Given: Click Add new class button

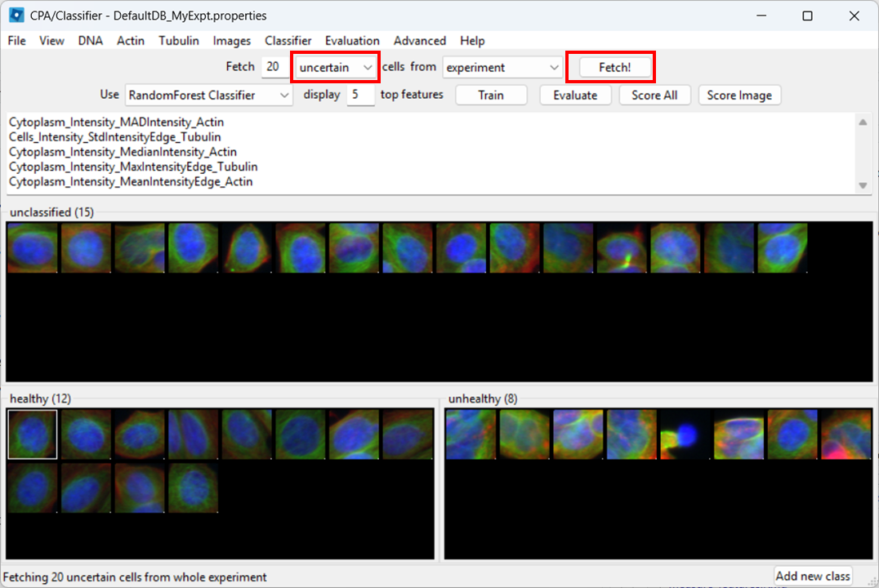Looking at the screenshot, I should [813, 575].
